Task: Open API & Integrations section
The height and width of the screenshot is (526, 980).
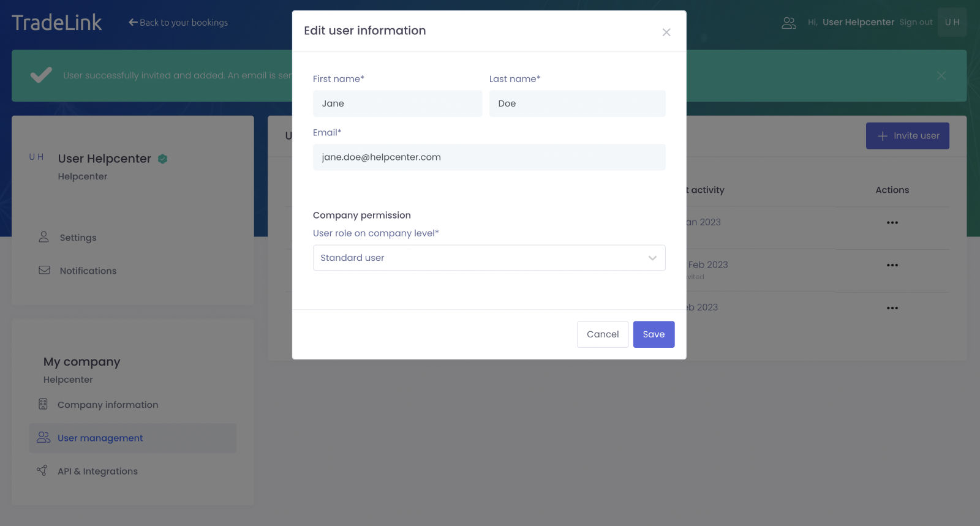Action: (97, 472)
